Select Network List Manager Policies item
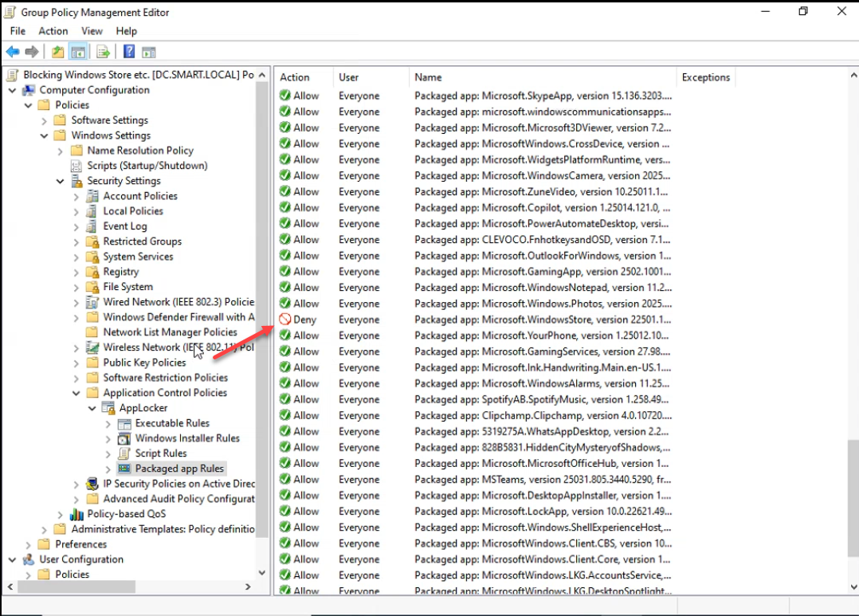 coord(170,332)
